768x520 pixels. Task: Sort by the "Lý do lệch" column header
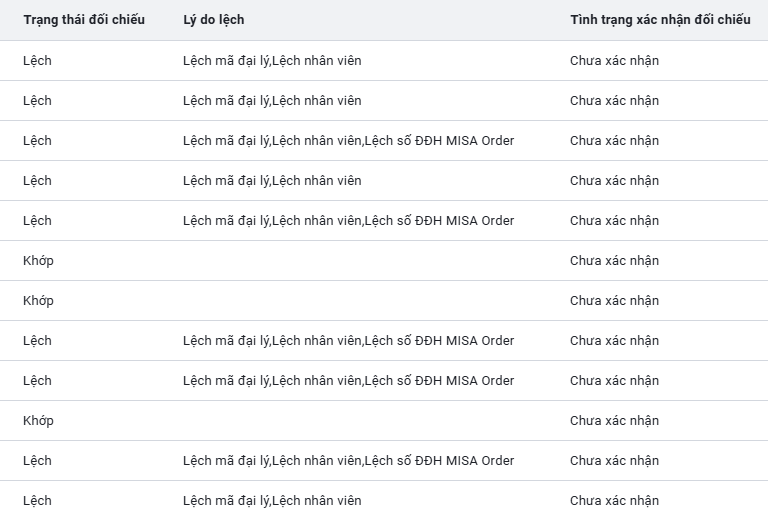(x=213, y=20)
